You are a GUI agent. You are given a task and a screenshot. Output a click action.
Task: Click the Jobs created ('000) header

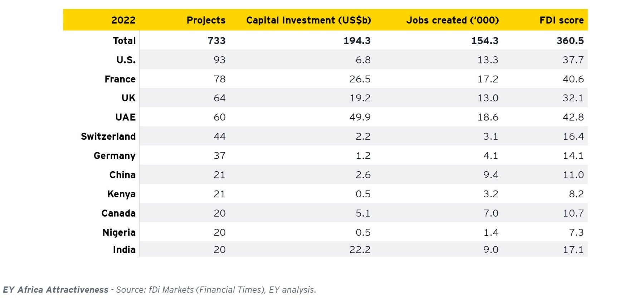coord(452,20)
